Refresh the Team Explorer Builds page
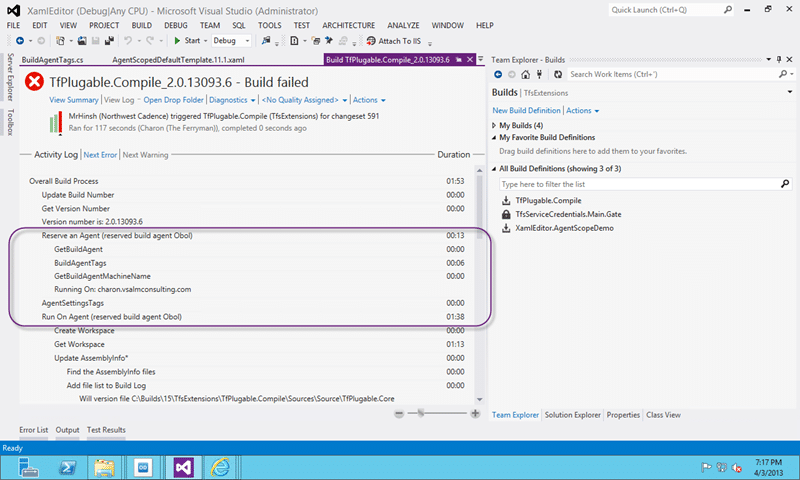The height and width of the screenshot is (480, 800). point(558,74)
